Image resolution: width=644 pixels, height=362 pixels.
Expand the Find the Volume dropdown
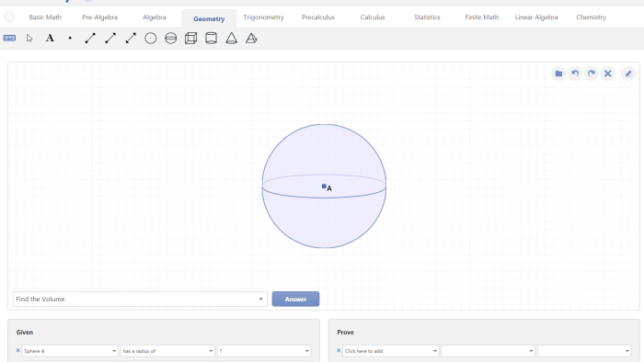[140, 299]
